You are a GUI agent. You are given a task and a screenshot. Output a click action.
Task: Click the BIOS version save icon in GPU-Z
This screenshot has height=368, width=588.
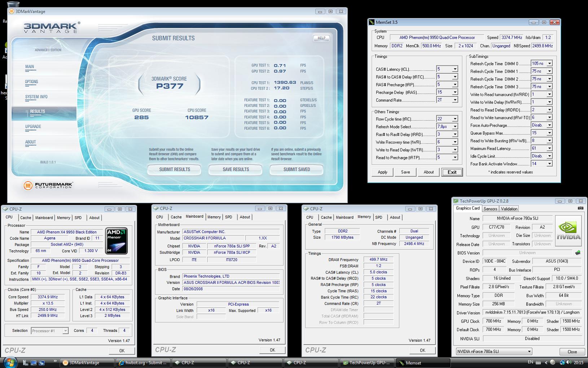click(578, 253)
